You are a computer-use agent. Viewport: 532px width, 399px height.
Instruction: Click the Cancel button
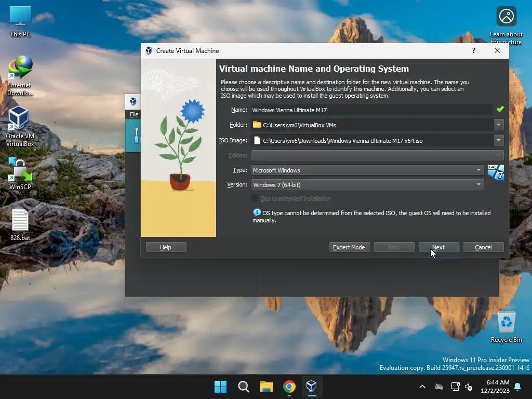pos(483,247)
